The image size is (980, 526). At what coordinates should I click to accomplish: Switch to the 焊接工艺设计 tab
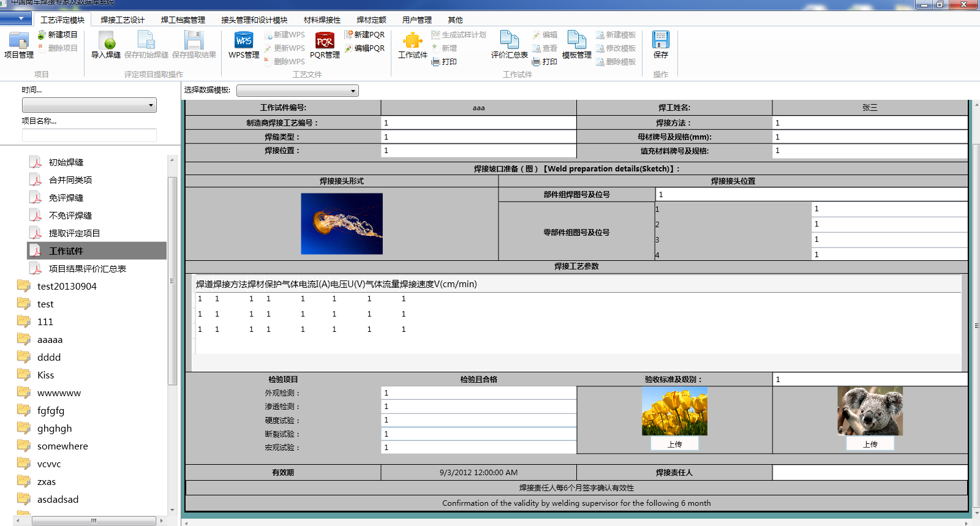[x=123, y=20]
